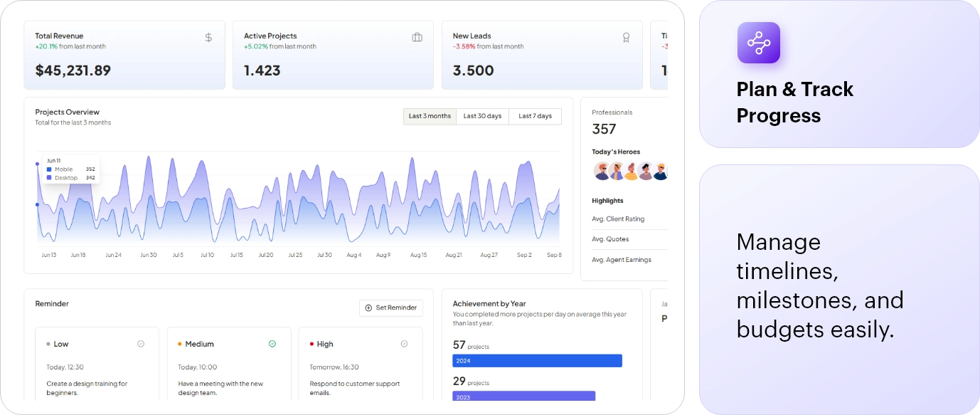Viewport: 980px width, 415px height.
Task: Toggle the Medium reminder green check
Action: click(272, 344)
